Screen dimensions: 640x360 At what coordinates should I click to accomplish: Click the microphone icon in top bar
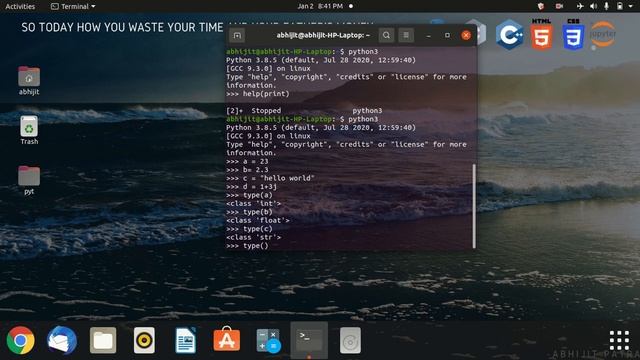point(607,6)
